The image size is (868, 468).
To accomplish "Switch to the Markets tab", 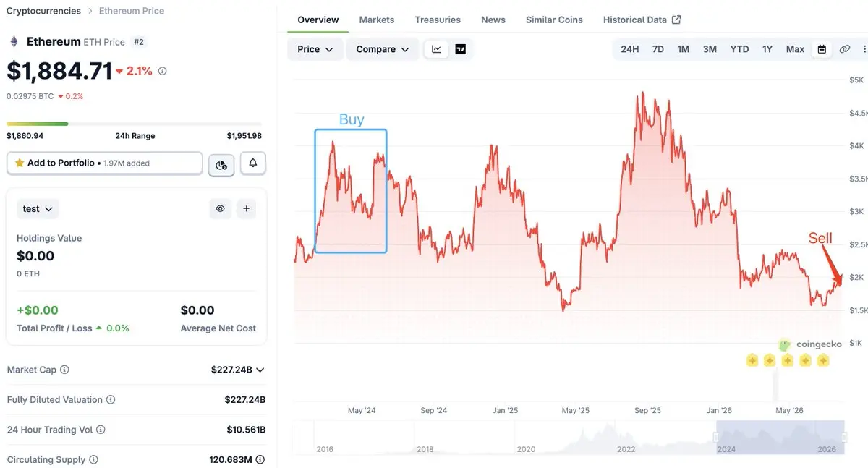I will click(377, 20).
